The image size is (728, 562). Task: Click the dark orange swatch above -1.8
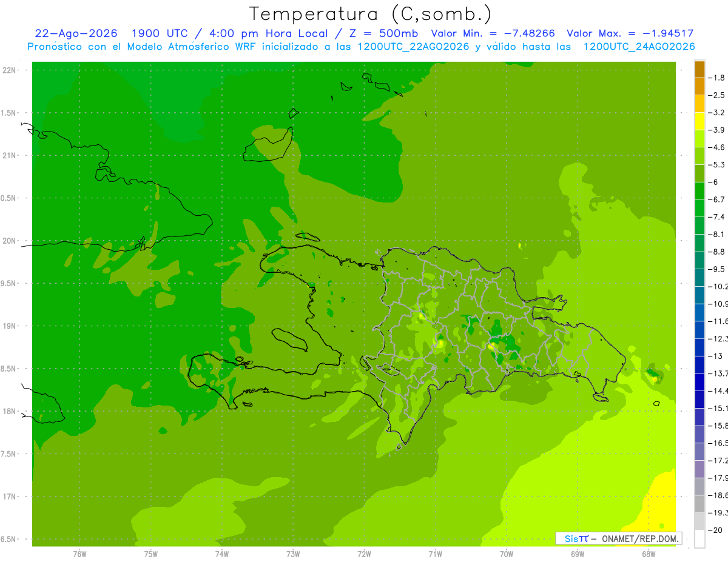point(699,69)
